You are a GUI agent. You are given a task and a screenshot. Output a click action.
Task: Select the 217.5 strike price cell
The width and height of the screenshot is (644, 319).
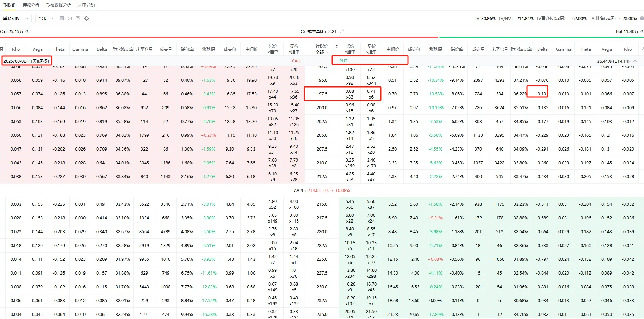(322, 218)
